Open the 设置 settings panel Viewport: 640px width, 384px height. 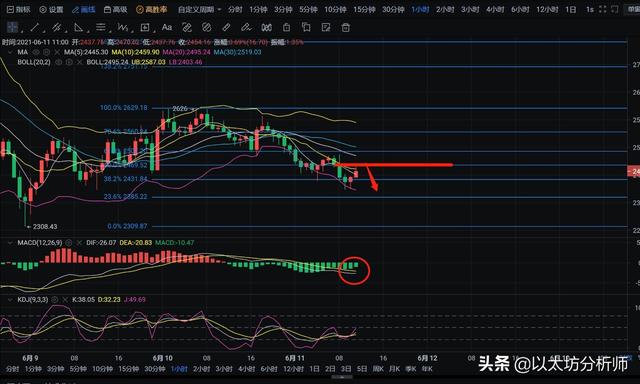(51, 9)
